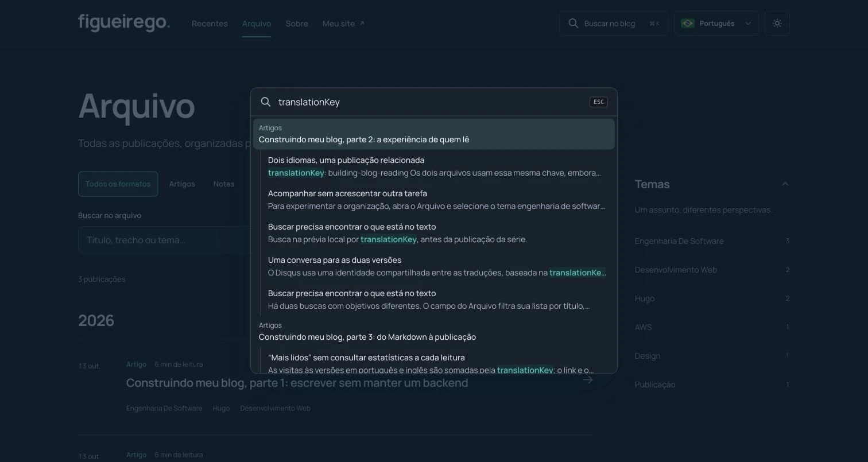Open 'Acompanhar sem acrescentar outra tarefa' result
Image resolution: width=868 pixels, height=462 pixels.
click(434, 200)
